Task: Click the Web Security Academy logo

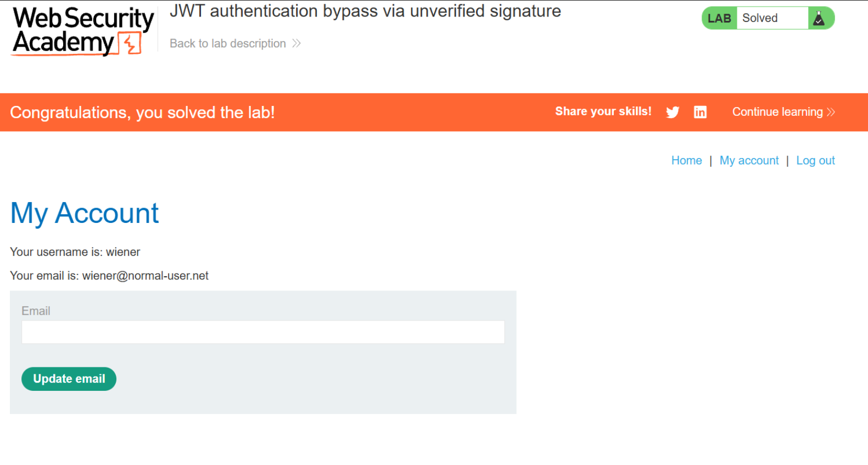Action: click(x=83, y=31)
